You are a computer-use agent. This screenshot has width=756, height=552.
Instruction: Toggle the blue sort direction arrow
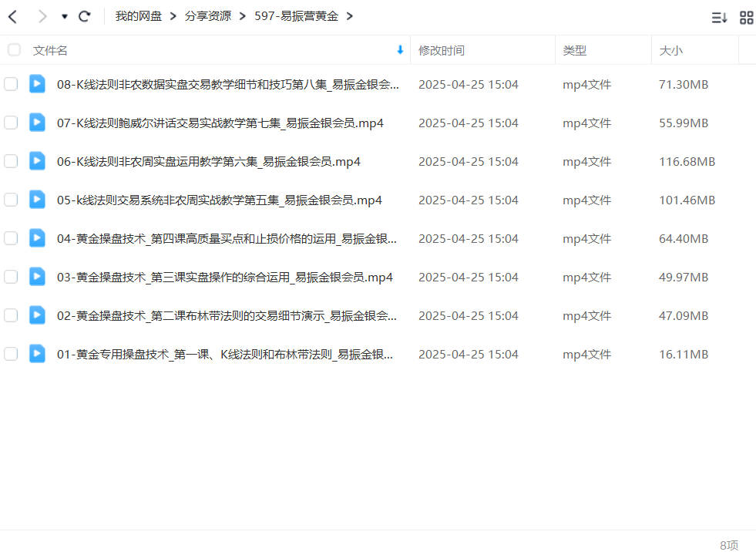click(x=400, y=49)
